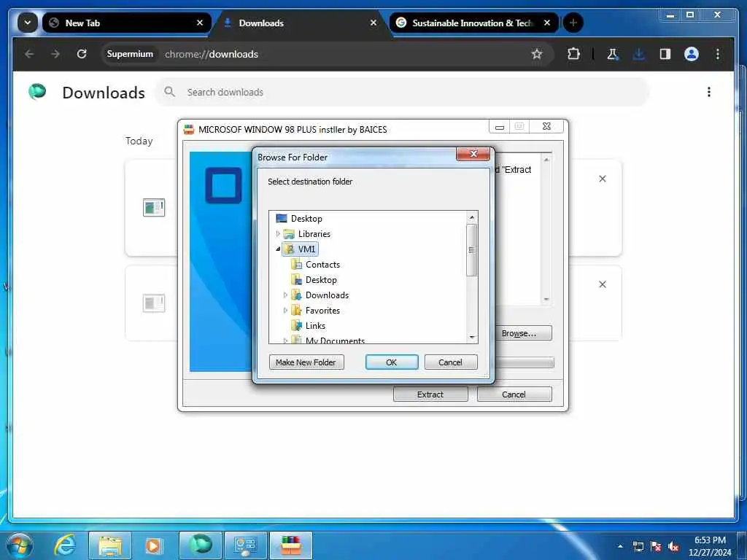747x560 pixels.
Task: Switch to the Downloads tab
Action: 300,23
